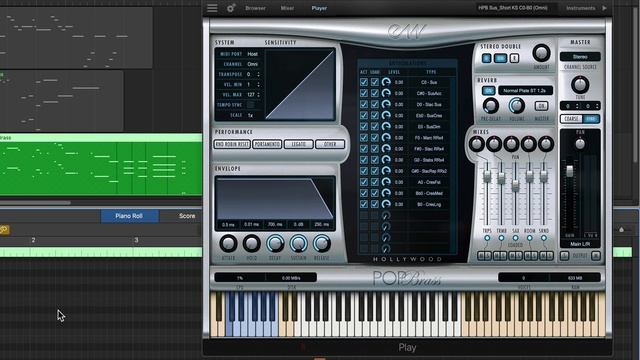Open the Main L/R output dropdown
This screenshot has width=640, height=360.
click(x=580, y=244)
